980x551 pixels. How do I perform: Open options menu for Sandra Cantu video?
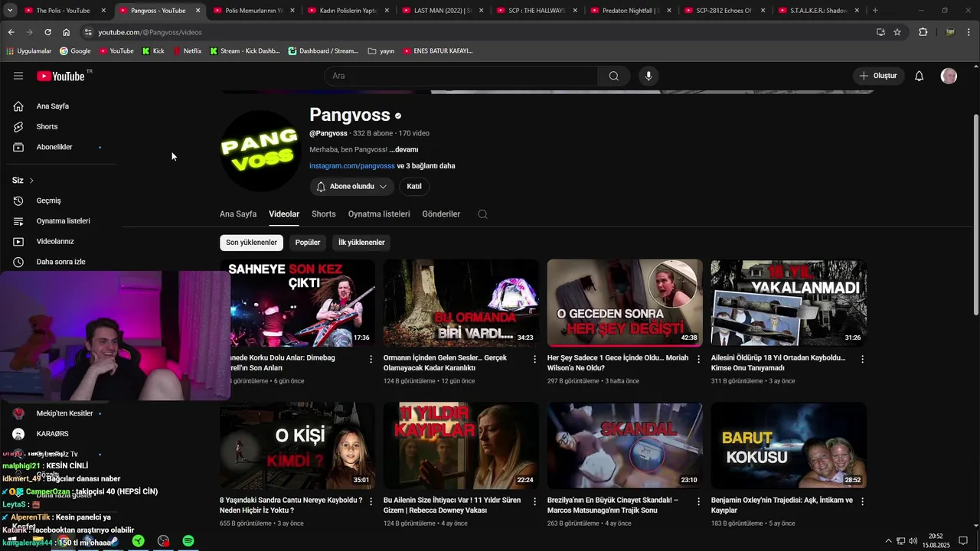point(371,501)
